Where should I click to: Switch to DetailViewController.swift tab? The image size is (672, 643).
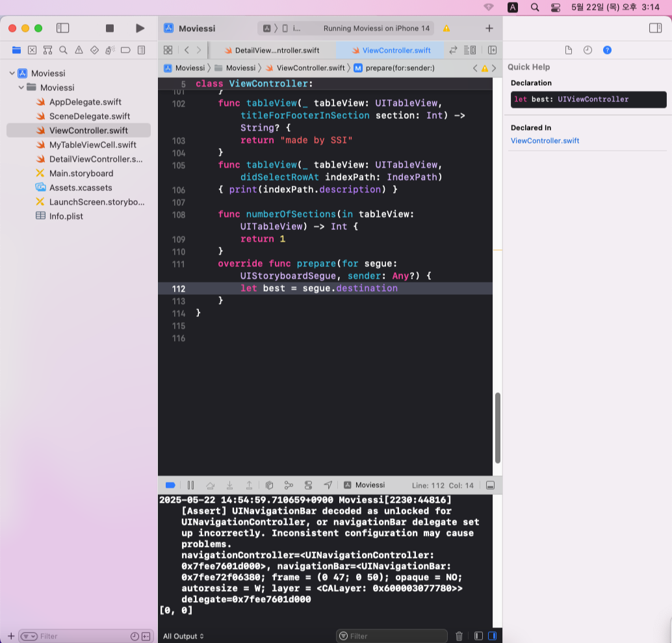272,50
